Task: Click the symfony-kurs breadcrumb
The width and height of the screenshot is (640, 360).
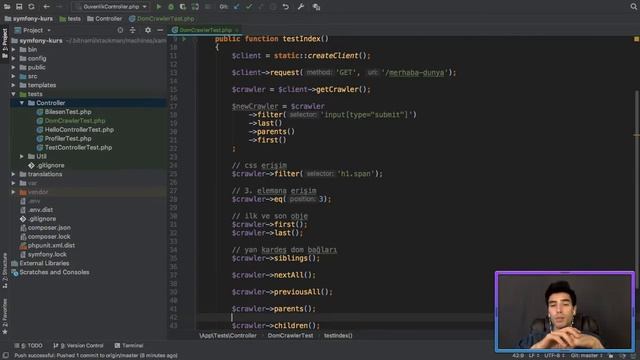Action: 29,19
